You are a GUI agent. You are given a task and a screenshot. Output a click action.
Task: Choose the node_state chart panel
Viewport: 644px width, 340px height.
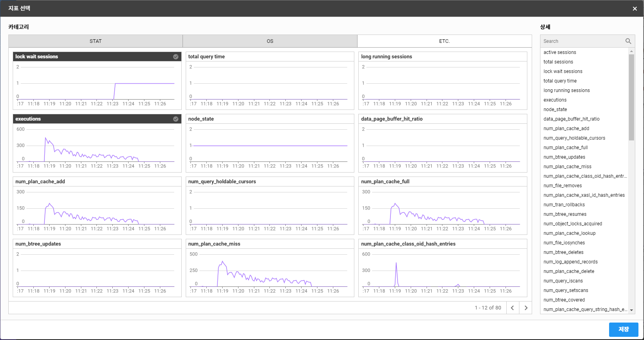[270, 143]
